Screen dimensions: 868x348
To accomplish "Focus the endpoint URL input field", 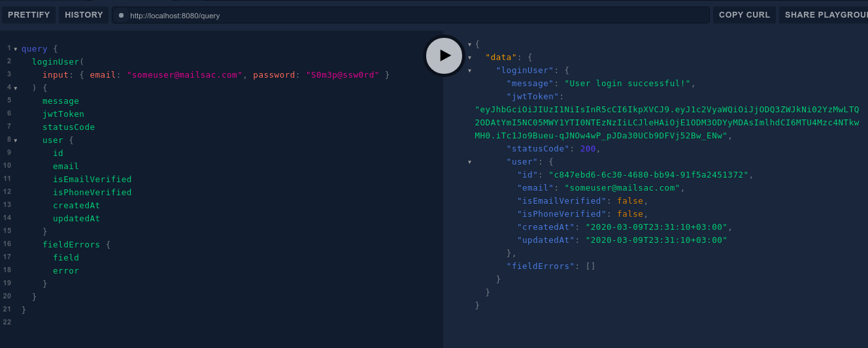I will (410, 15).
